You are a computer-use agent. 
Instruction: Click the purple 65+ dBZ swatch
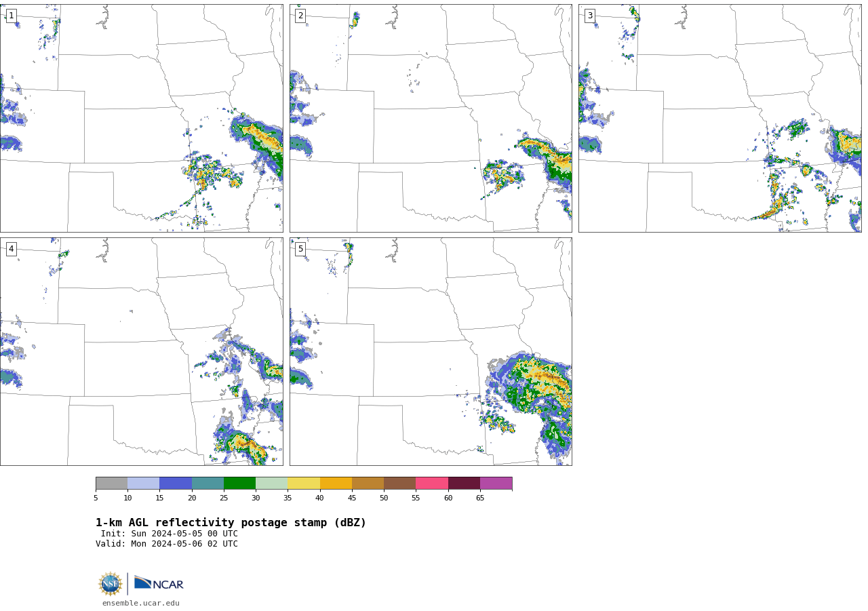click(x=496, y=483)
